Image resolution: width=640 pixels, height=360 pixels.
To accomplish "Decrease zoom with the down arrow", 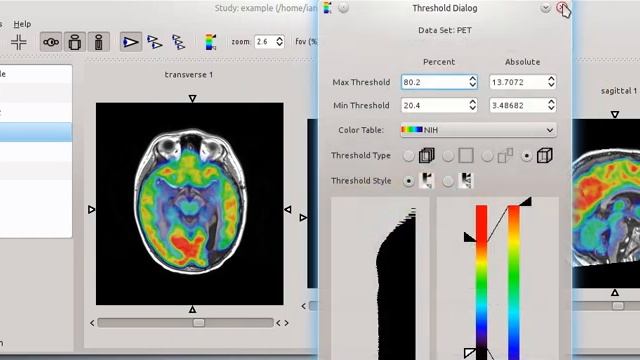I will 280,44.
